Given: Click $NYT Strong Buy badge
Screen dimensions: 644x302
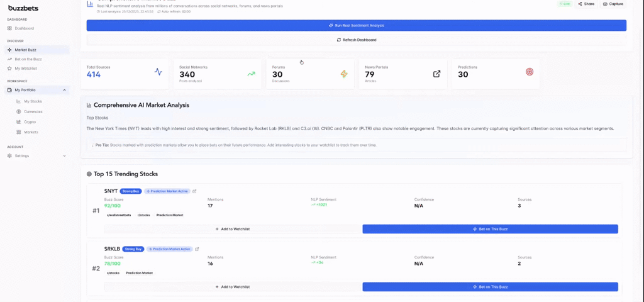Looking at the screenshot, I should (131, 191).
